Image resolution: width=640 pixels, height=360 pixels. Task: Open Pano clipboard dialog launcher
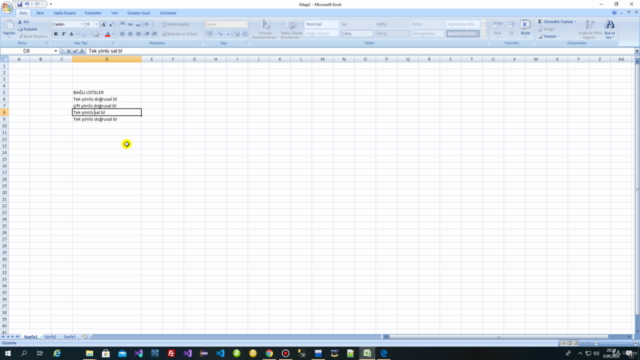pos(47,43)
